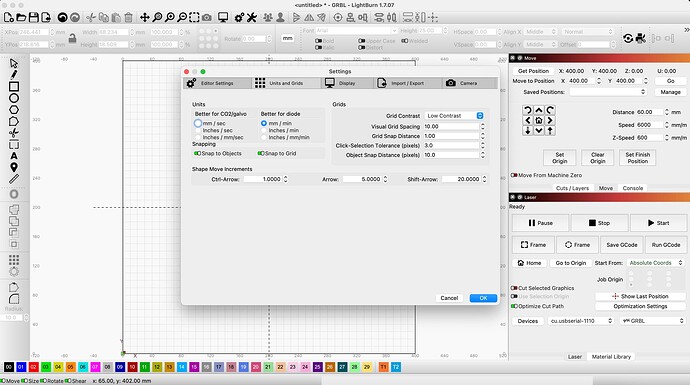Click the Undo icon
The image size is (690, 385).
coord(62,18)
